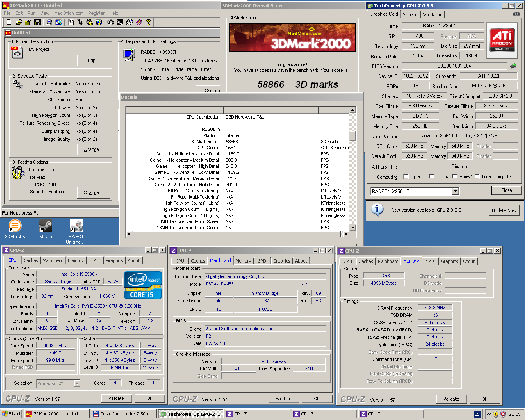Click Edit... button for Project Description
This screenshot has width=525, height=420.
tap(94, 60)
